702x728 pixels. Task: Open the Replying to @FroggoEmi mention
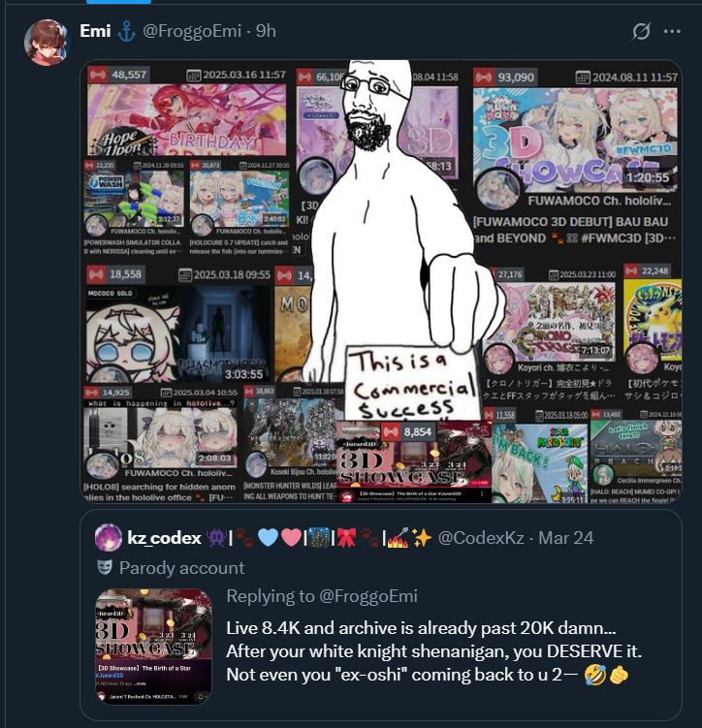pyautogui.click(x=322, y=596)
